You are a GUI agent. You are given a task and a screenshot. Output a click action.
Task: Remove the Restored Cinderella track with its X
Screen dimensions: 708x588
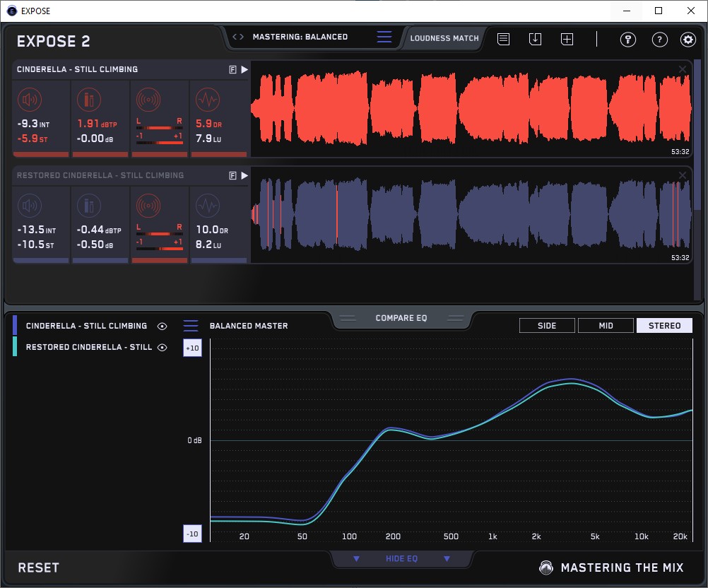(x=683, y=175)
